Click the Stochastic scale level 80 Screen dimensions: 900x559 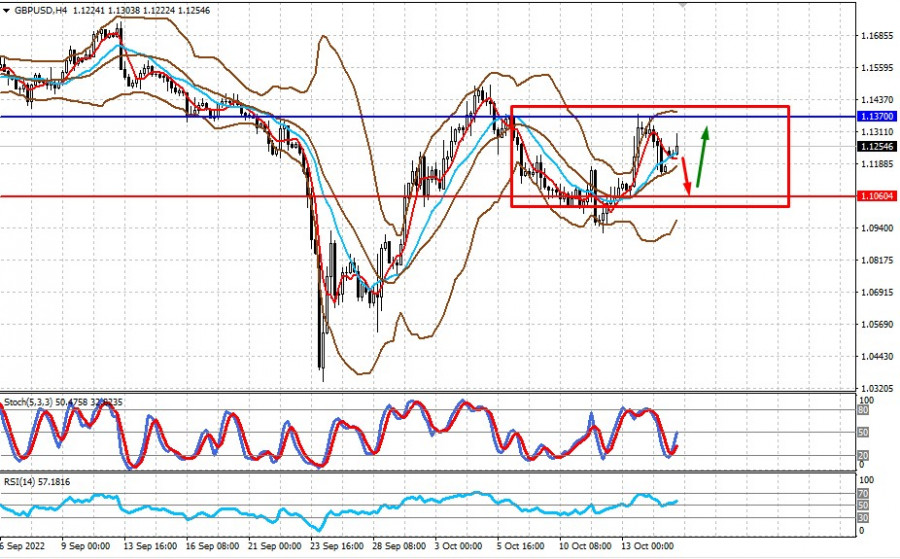(x=863, y=410)
